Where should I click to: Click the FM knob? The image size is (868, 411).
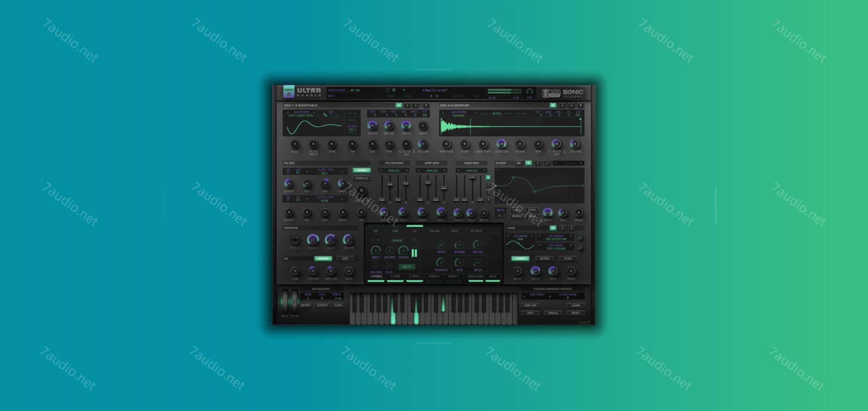[352, 144]
